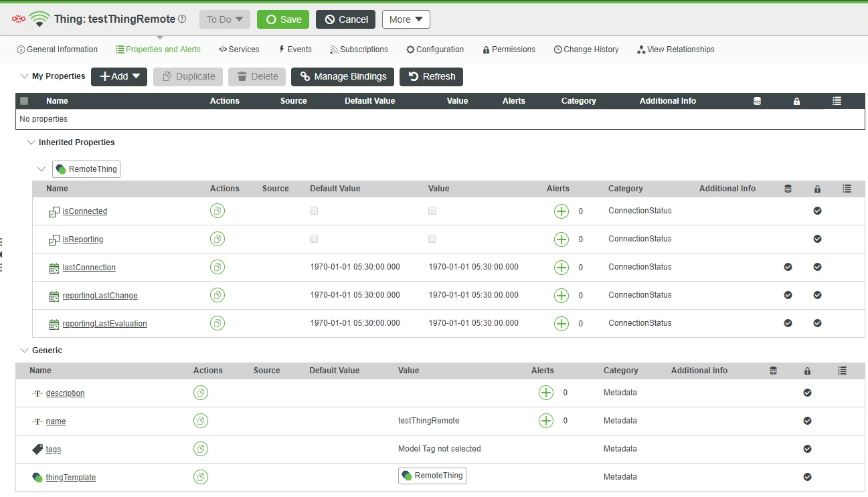Click the red ThingWorx logo icon
Screen dimensions: 868x497
click(x=19, y=19)
